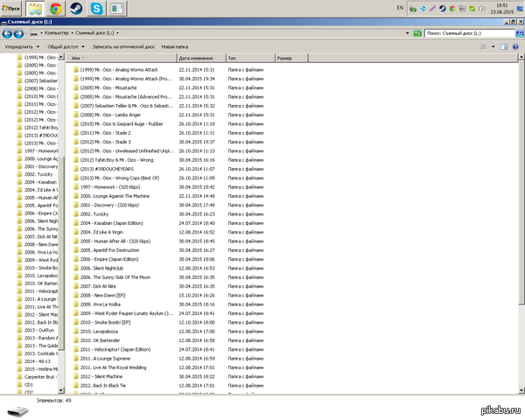Select folder (2012) Mr. Oizo - Stade 3
The image size is (525, 420).
pos(101,142)
